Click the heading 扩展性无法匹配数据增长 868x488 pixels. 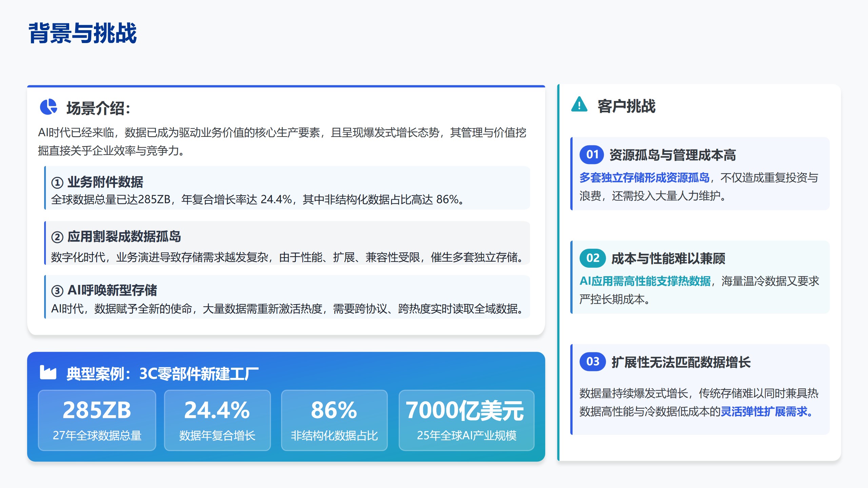click(681, 362)
